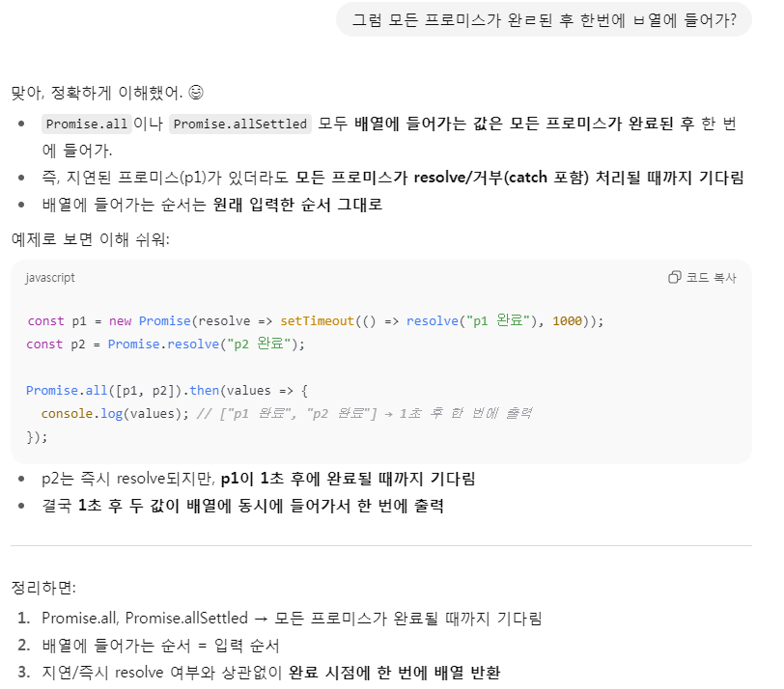
Task: Click the user message bubble at top
Action: [543, 19]
